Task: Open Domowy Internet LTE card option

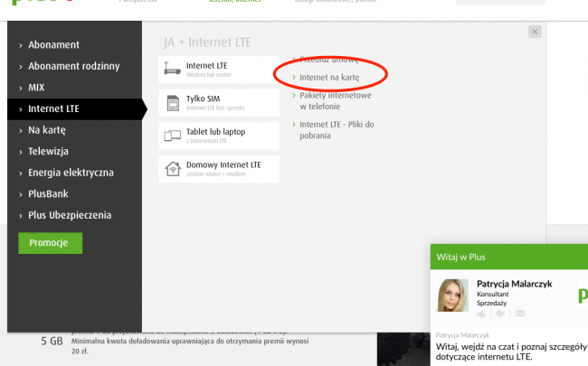Action: tap(219, 169)
